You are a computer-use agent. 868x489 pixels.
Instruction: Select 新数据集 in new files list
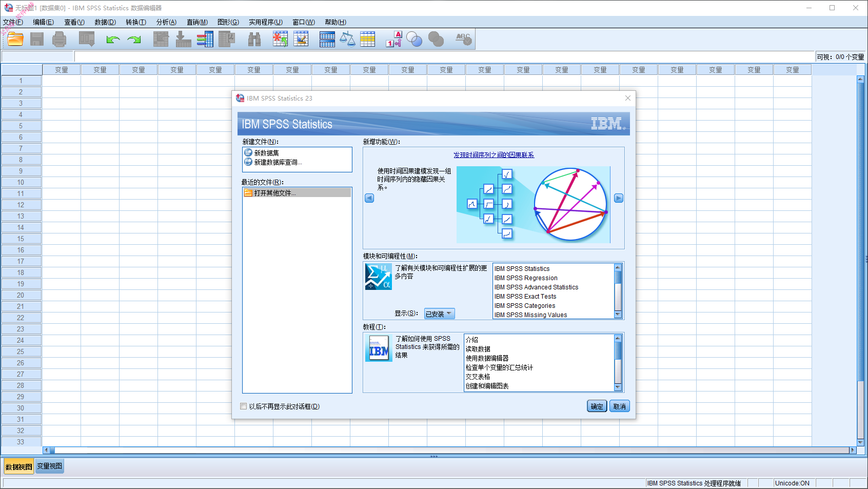click(266, 153)
